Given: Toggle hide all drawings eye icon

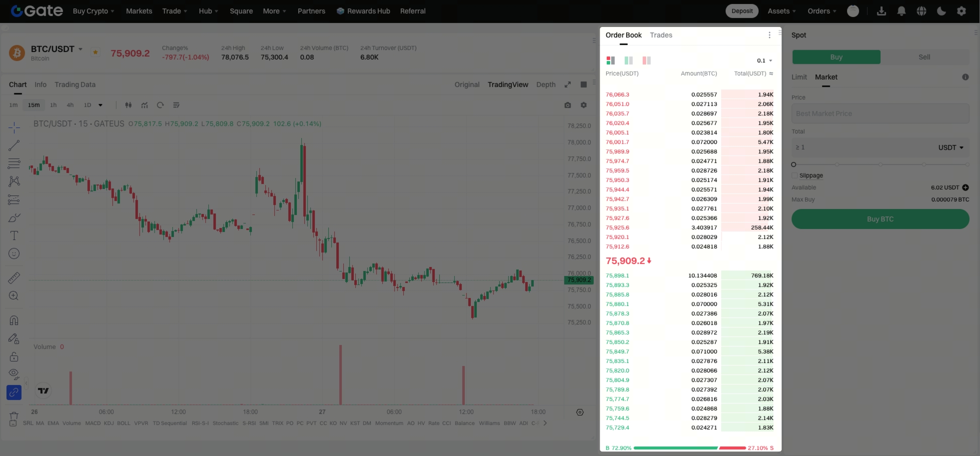Looking at the screenshot, I should click(x=14, y=374).
